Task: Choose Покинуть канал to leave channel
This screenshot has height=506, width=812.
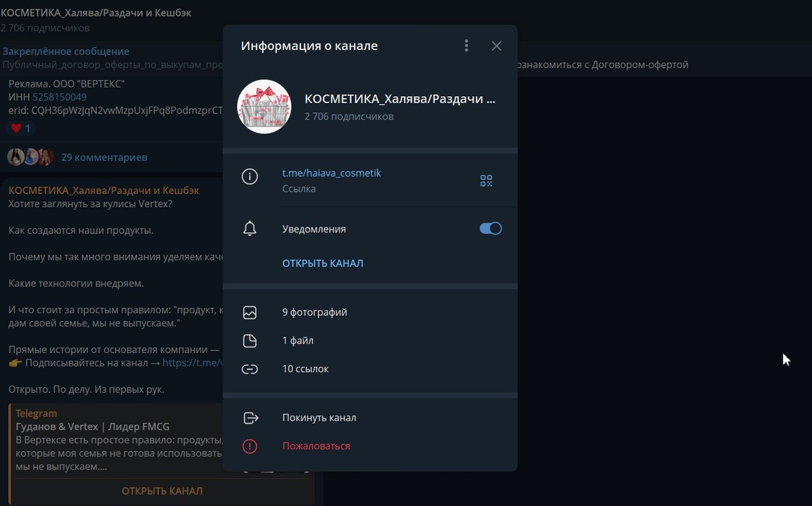Action: click(x=370, y=418)
